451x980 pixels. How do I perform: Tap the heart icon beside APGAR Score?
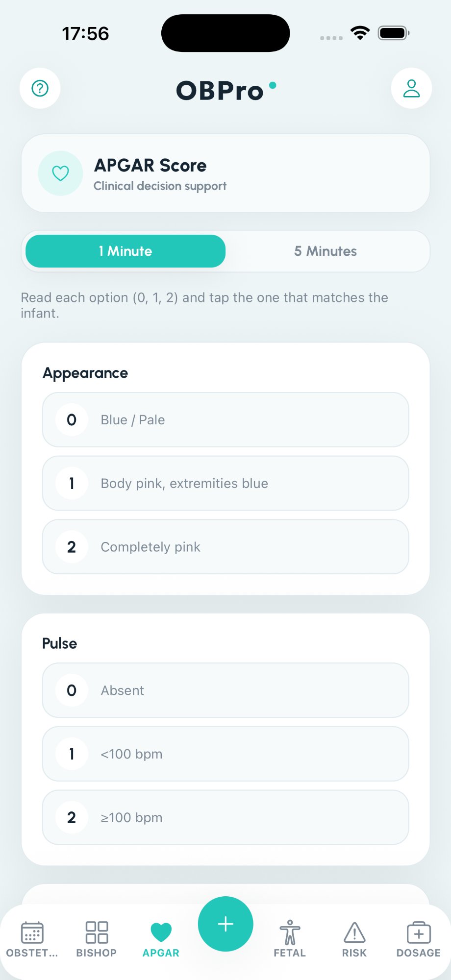click(x=60, y=173)
